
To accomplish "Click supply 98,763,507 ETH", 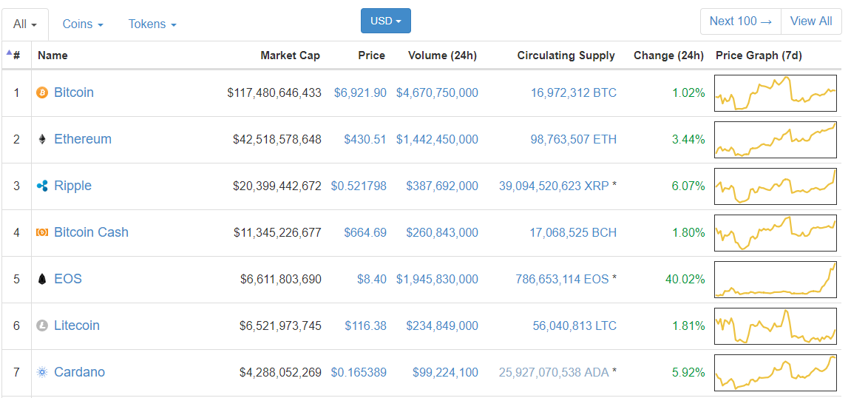I will click(574, 140).
